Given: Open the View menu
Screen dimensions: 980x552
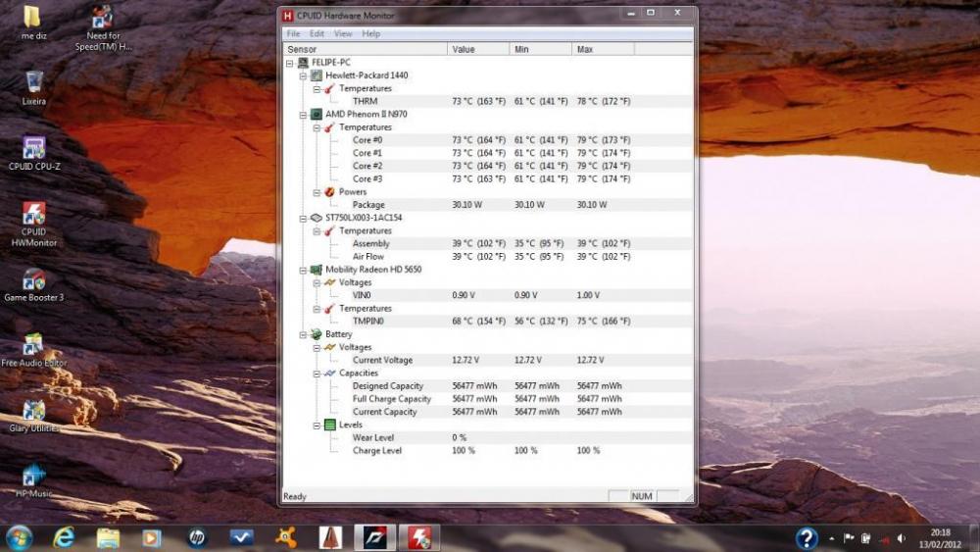Looking at the screenshot, I should point(343,33).
